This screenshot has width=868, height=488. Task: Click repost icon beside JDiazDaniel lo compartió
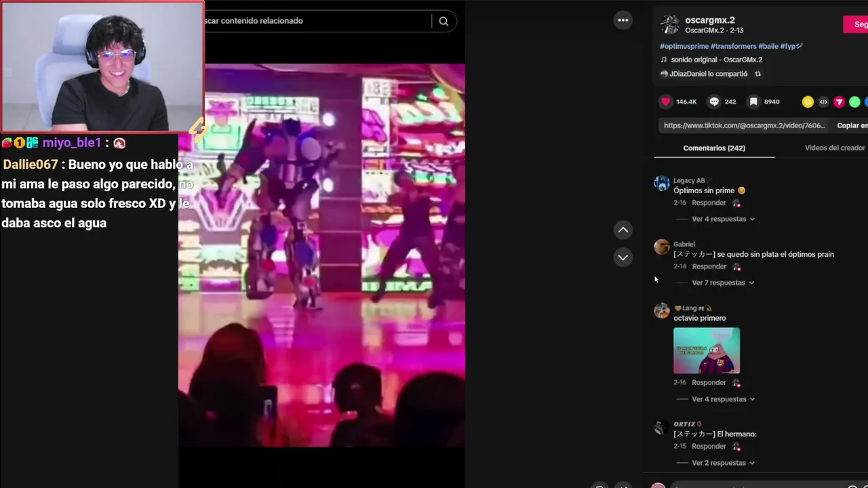point(758,74)
